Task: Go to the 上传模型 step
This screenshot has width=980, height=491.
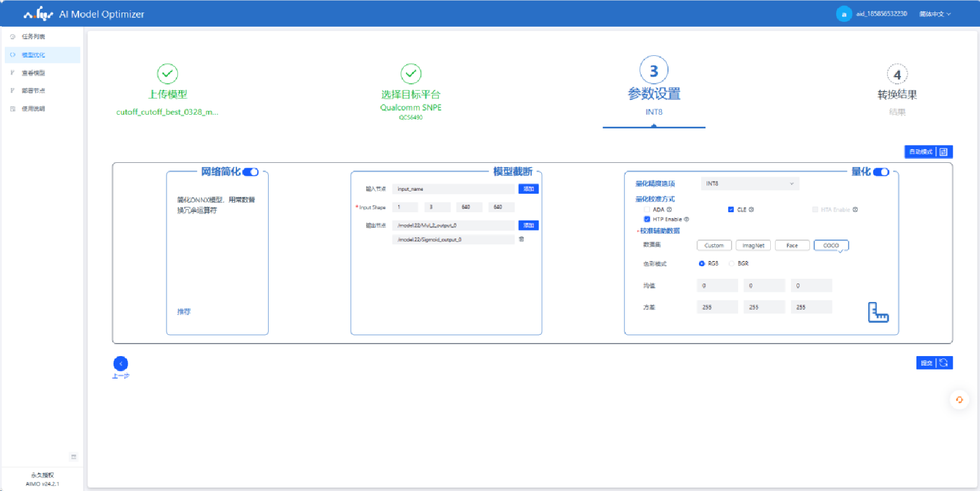Action: tap(168, 94)
